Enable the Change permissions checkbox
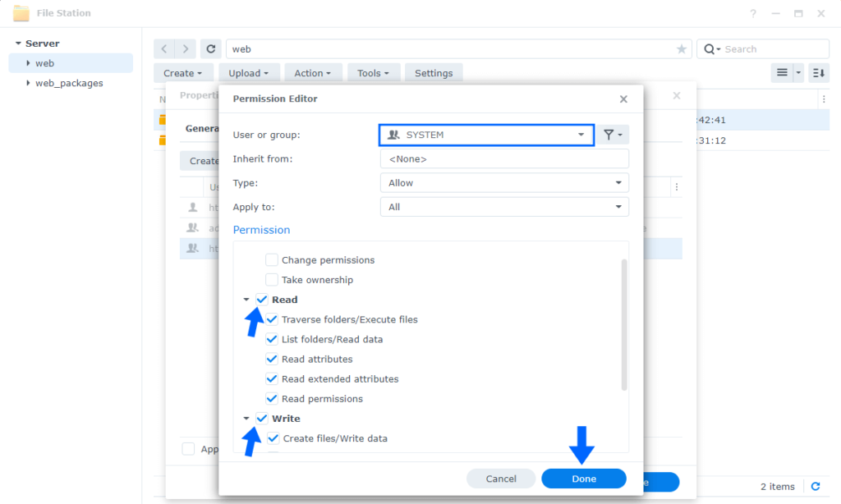This screenshot has width=841, height=504. (x=272, y=259)
